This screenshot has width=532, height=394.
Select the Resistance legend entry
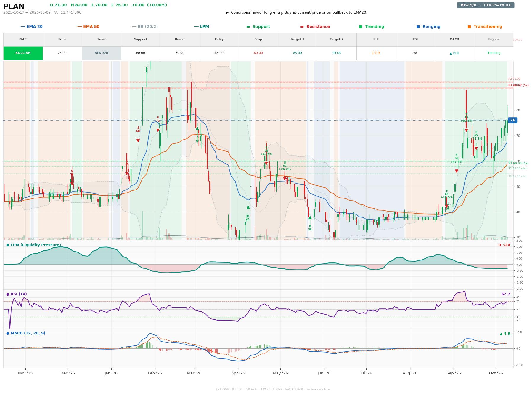click(315, 27)
